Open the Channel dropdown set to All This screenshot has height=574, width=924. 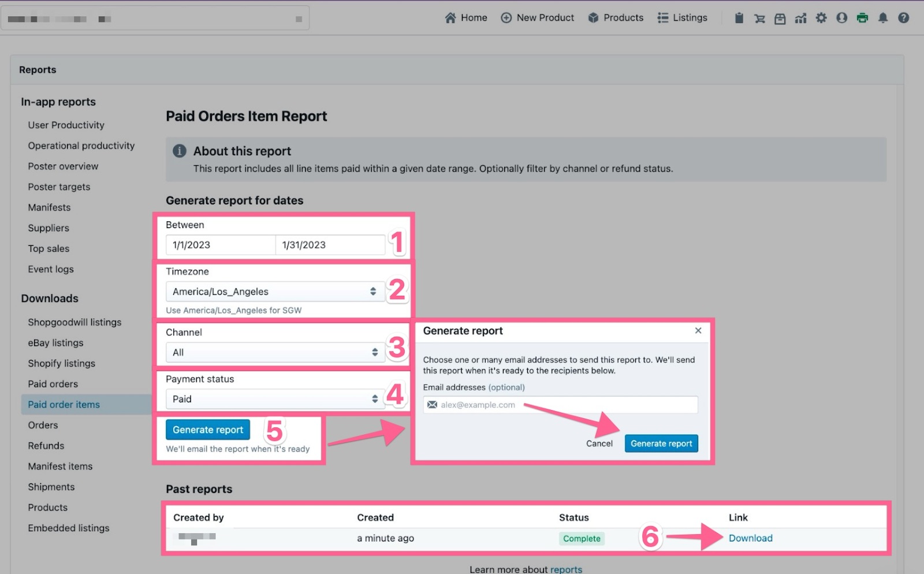coord(275,352)
